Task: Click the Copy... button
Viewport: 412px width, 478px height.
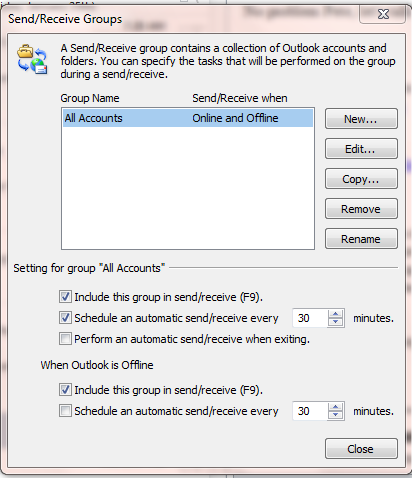Action: click(x=361, y=179)
